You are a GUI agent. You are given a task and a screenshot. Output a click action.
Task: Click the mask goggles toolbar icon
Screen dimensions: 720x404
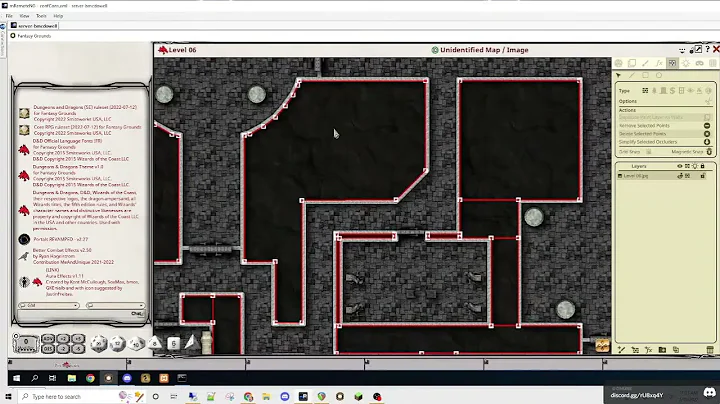(x=699, y=63)
